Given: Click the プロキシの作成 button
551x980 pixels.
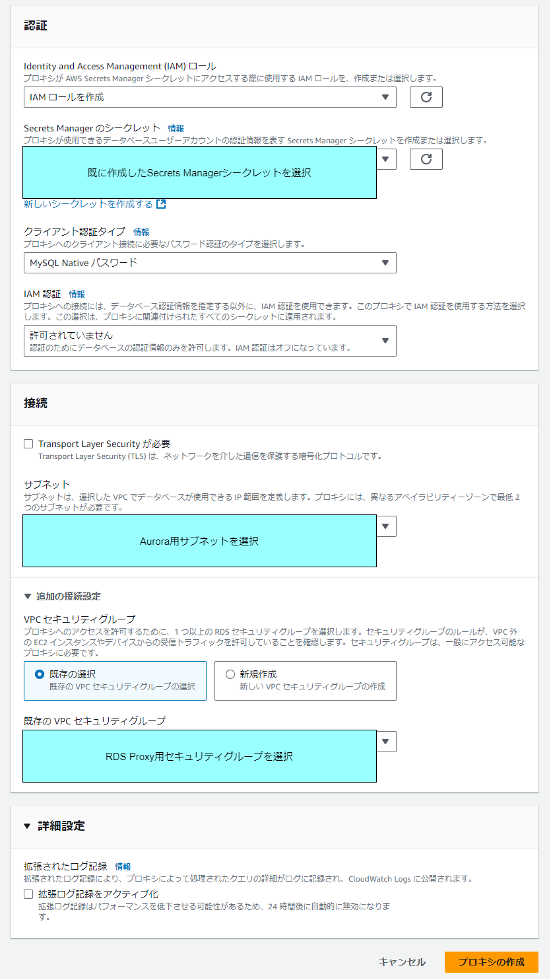Looking at the screenshot, I should point(492,962).
